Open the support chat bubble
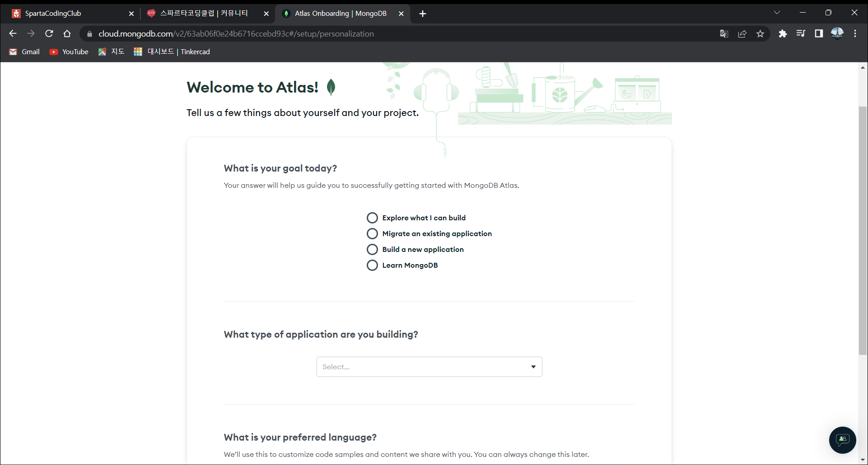 click(842, 440)
